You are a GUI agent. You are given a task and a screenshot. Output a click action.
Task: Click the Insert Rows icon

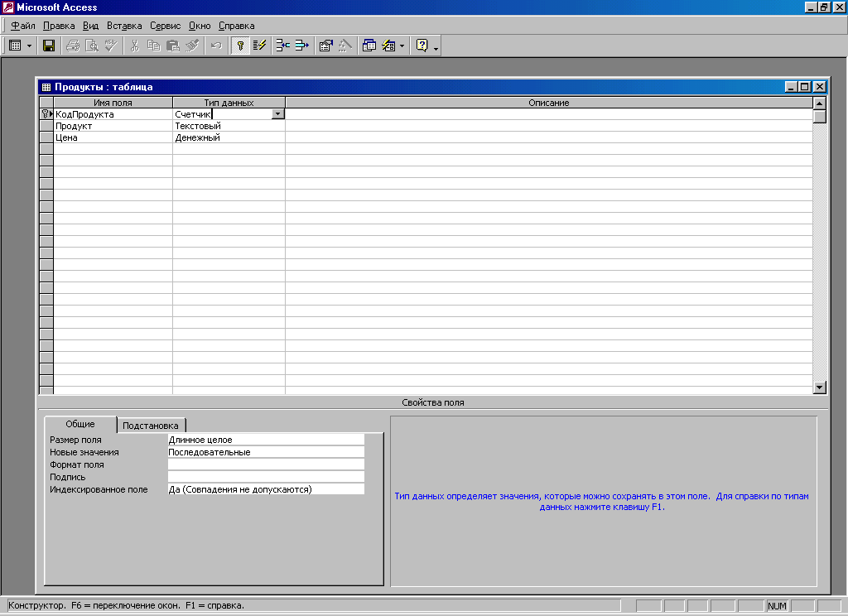click(x=282, y=46)
